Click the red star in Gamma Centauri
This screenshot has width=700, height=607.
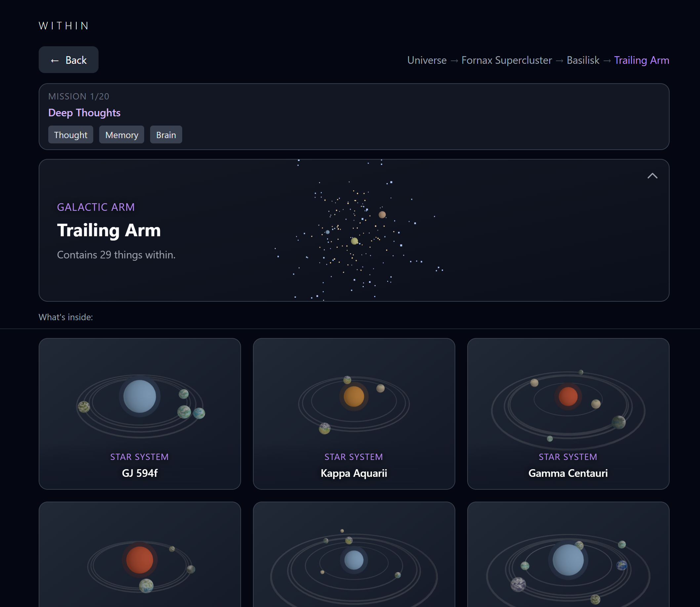click(568, 396)
